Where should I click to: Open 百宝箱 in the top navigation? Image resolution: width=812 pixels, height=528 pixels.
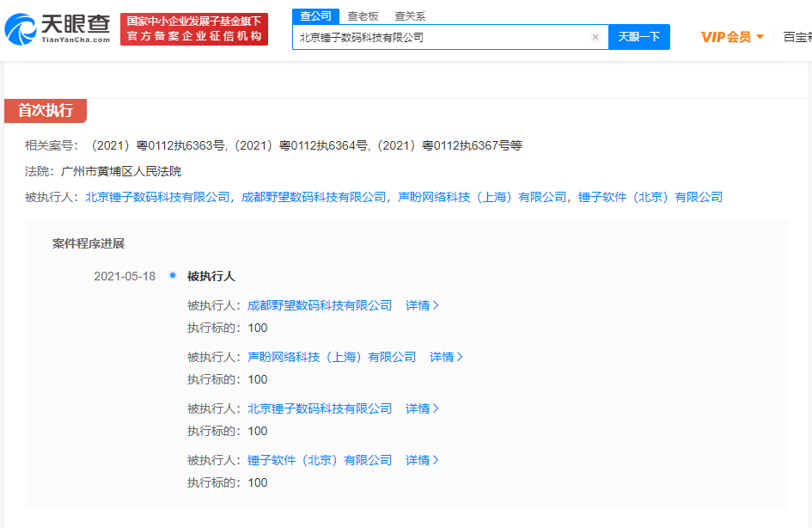[x=797, y=37]
